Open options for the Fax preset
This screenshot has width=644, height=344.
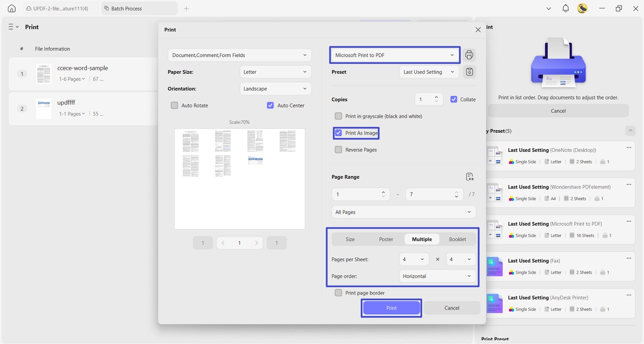pos(629,258)
